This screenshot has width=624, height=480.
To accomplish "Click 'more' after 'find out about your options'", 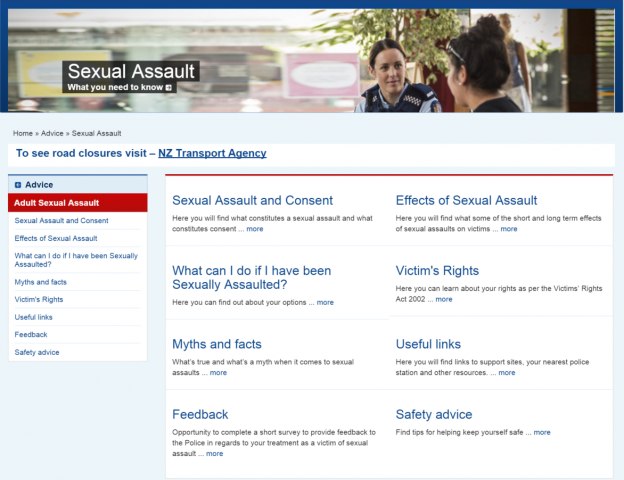I will click(x=325, y=302).
